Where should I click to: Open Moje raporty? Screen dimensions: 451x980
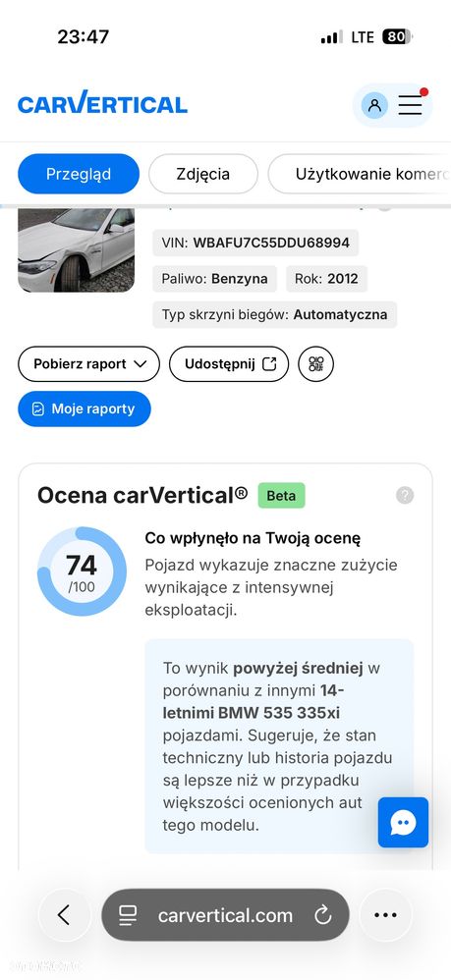point(85,408)
